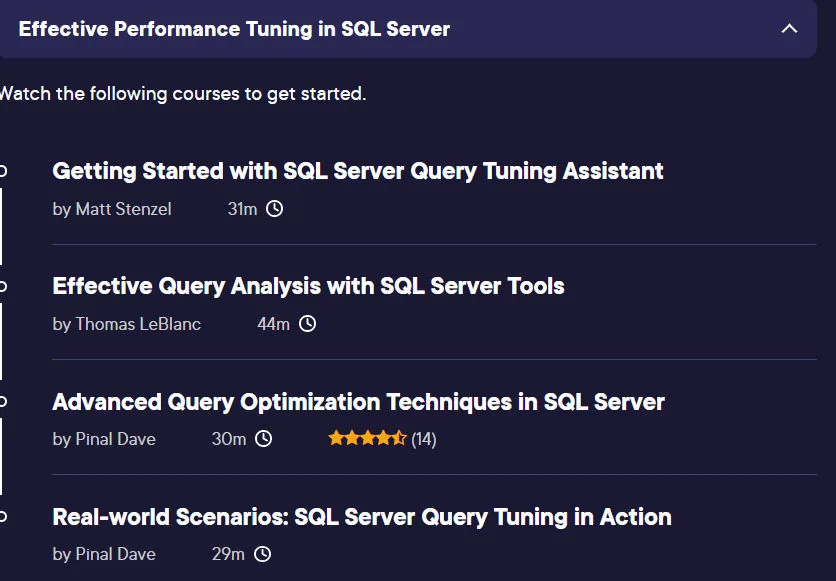Screen dimensions: 836x581
Task: Open Real-world Scenarios: SQL Server Query Tuning in Action
Action: (x=362, y=517)
